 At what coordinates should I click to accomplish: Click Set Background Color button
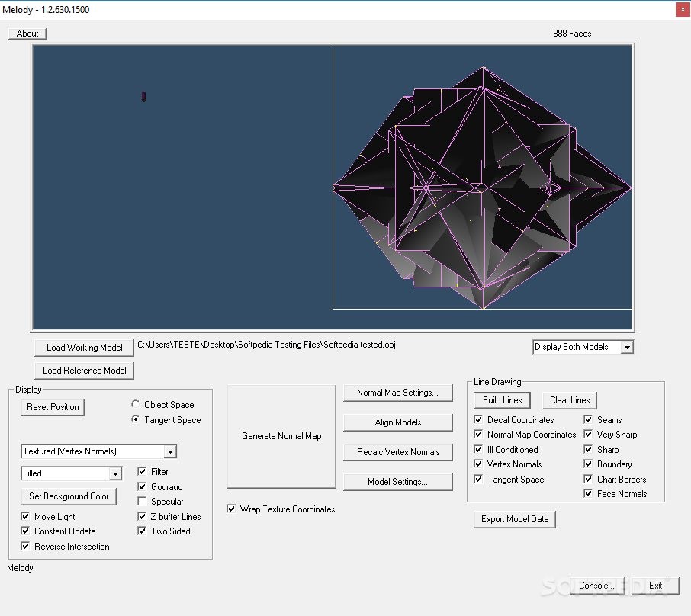69,496
